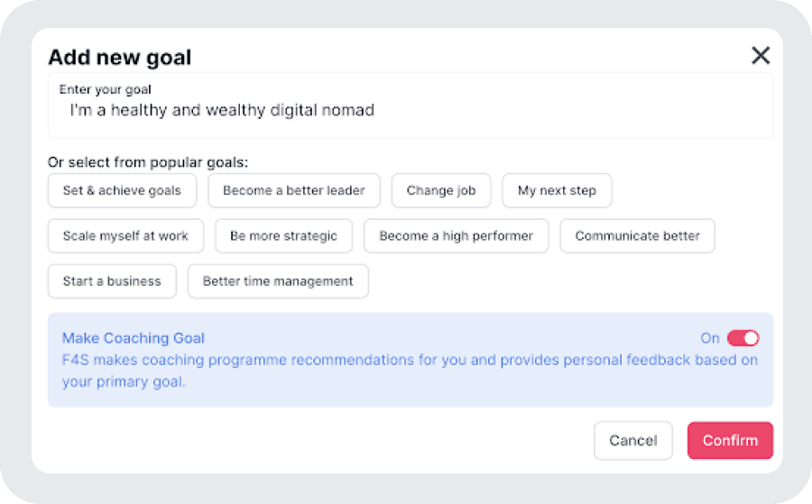
Task: Click the On label beside the switch
Action: [710, 338]
